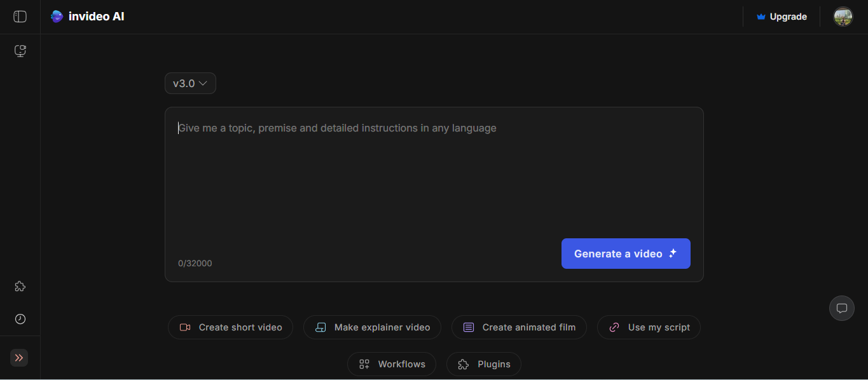Click the Workflows grid icon
This screenshot has width=868, height=380.
[364, 364]
